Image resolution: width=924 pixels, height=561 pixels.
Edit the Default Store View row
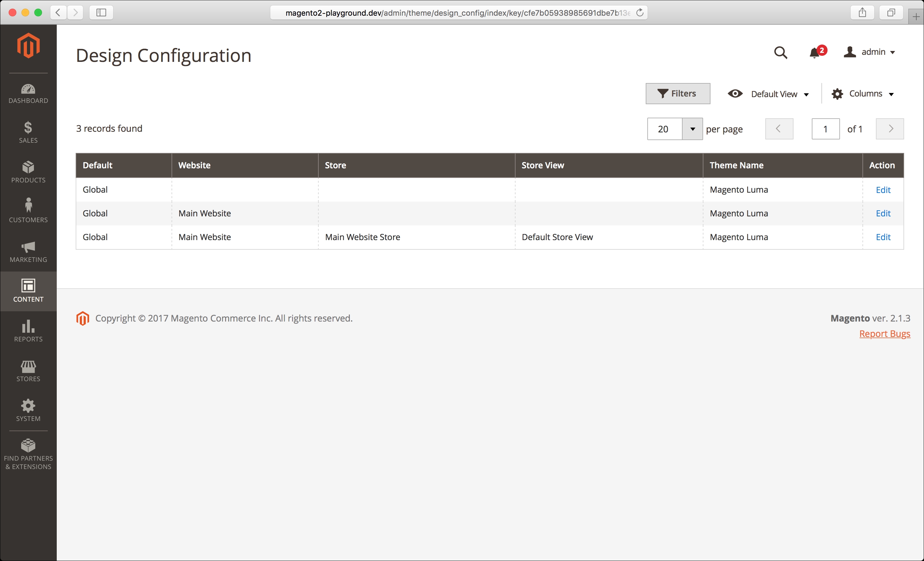click(883, 237)
